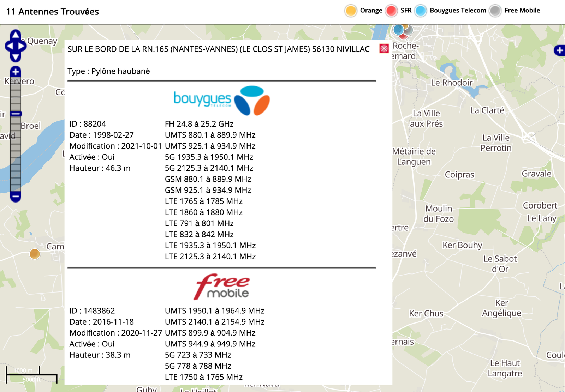Screen dimensions: 565x392
Task: Click 'FH 24.8 à 25.2 GHz' frequency
Action: 199,124
